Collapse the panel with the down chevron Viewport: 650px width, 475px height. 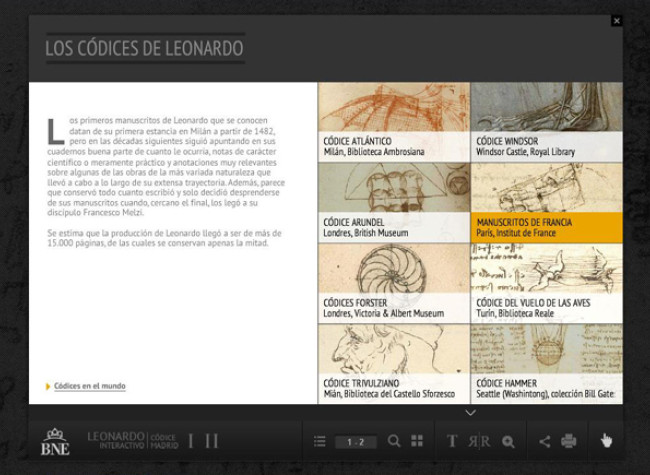click(x=470, y=412)
